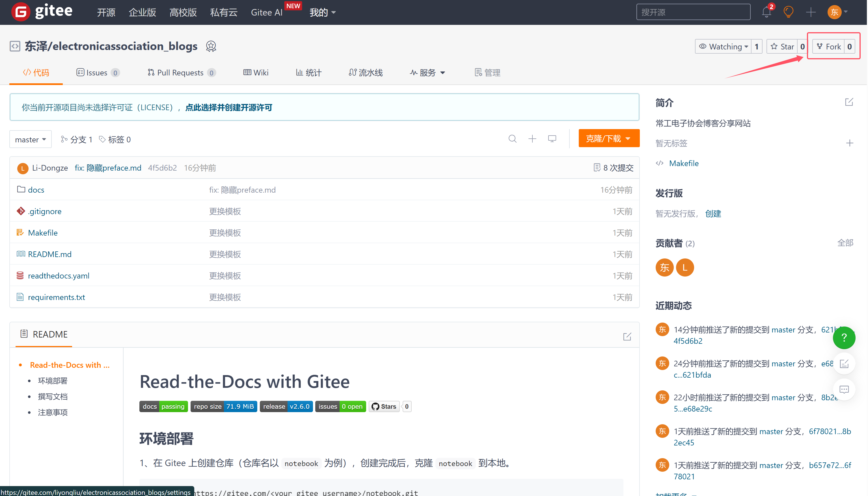Open the user avatar menu
Viewport: 868px width, 496px height.
[x=837, y=12]
